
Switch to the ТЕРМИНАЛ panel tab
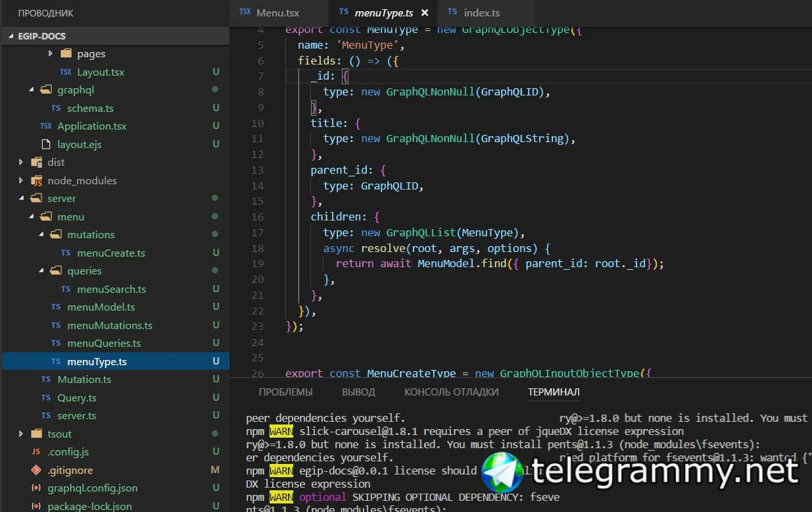click(554, 392)
